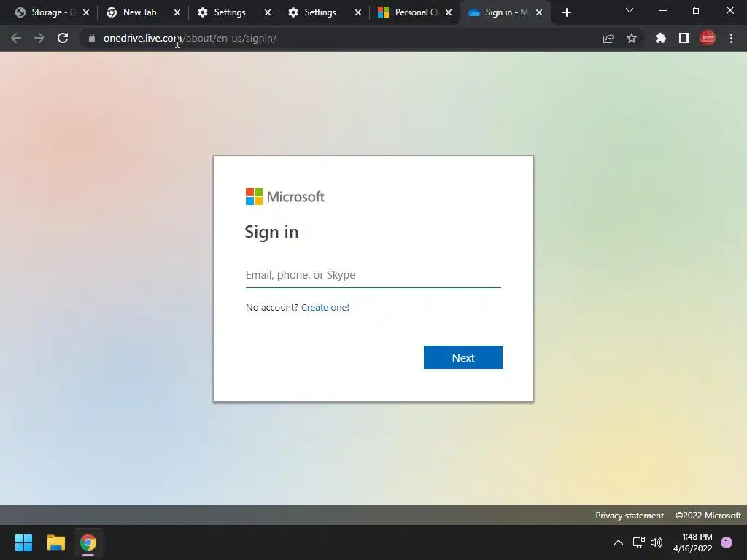Close the Storage tab
747x560 pixels.
(x=86, y=12)
